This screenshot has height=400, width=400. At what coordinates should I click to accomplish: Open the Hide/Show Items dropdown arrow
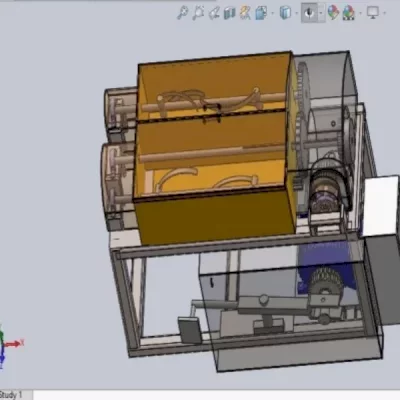(x=321, y=13)
